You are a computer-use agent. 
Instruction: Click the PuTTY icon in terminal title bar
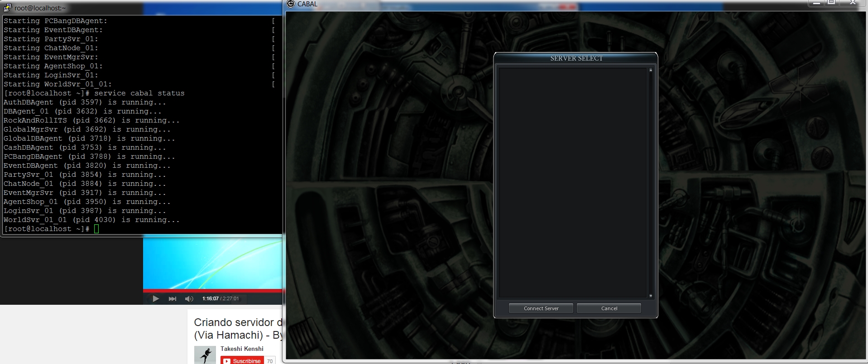point(7,8)
